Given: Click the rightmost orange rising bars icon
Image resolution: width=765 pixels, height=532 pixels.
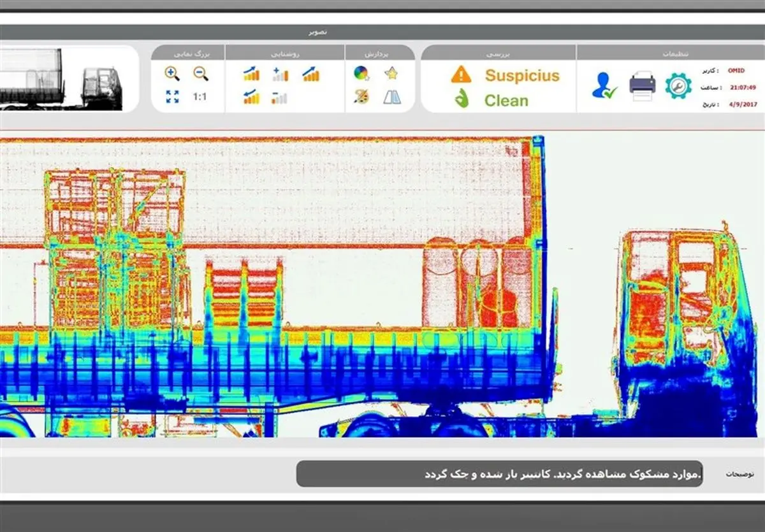Looking at the screenshot, I should (x=311, y=74).
